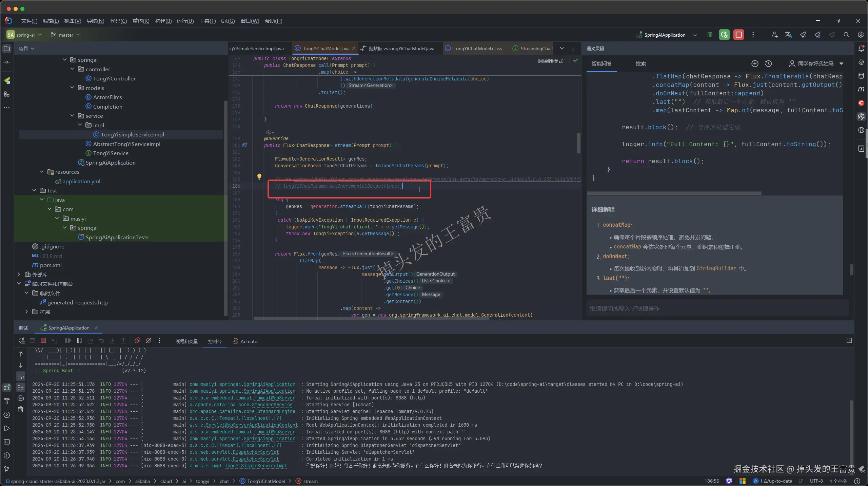Open the Maven tool window icon
This screenshot has width=868, height=486.
861,89
